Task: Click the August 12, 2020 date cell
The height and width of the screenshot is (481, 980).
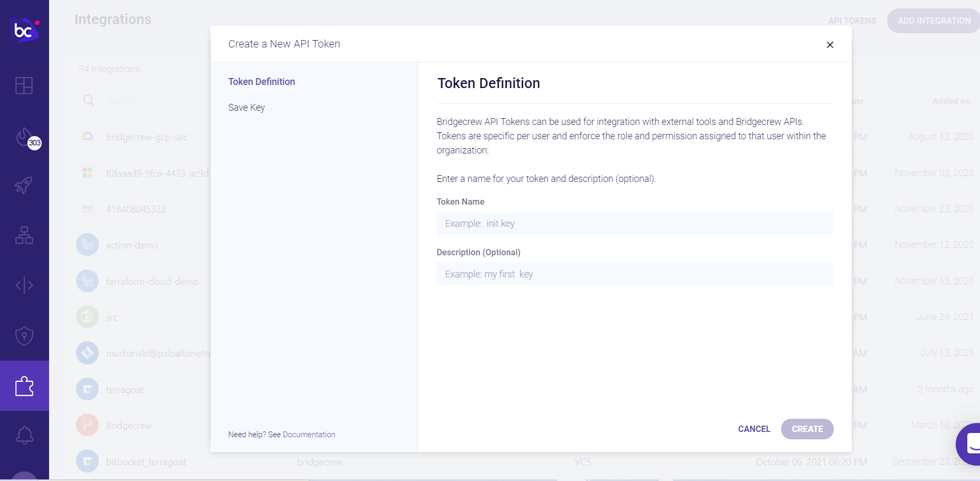Action: pyautogui.click(x=941, y=137)
